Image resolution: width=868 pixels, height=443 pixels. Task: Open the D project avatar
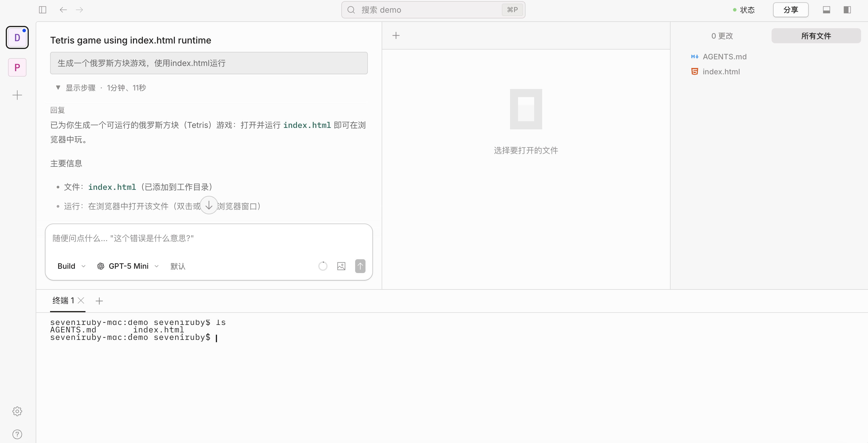point(17,37)
